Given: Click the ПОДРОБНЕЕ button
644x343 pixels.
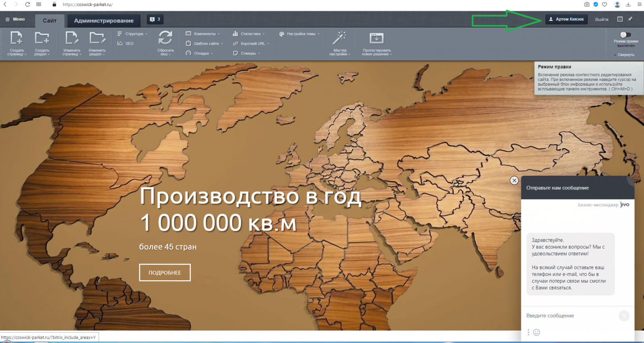Looking at the screenshot, I should pyautogui.click(x=165, y=273).
